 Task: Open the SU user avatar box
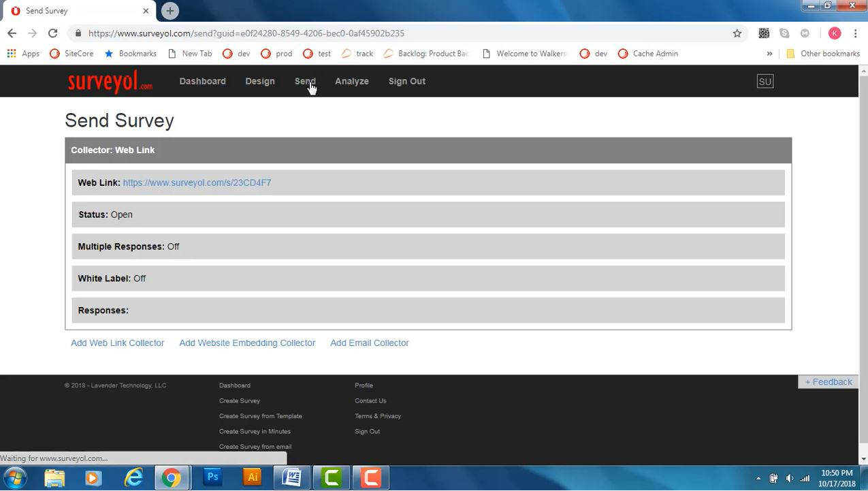[x=765, y=82]
